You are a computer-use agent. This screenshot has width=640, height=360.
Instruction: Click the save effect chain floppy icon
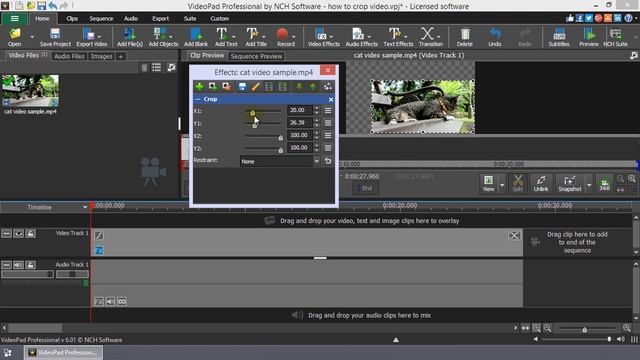[x=242, y=87]
